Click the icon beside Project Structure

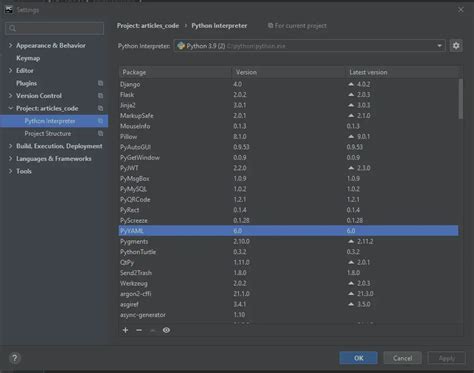[100, 133]
